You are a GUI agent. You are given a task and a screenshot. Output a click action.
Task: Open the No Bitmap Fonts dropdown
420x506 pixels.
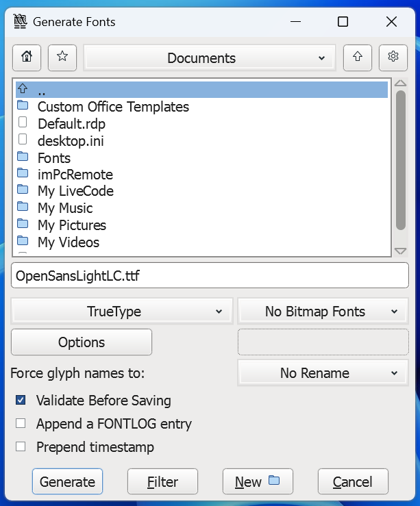coord(323,312)
